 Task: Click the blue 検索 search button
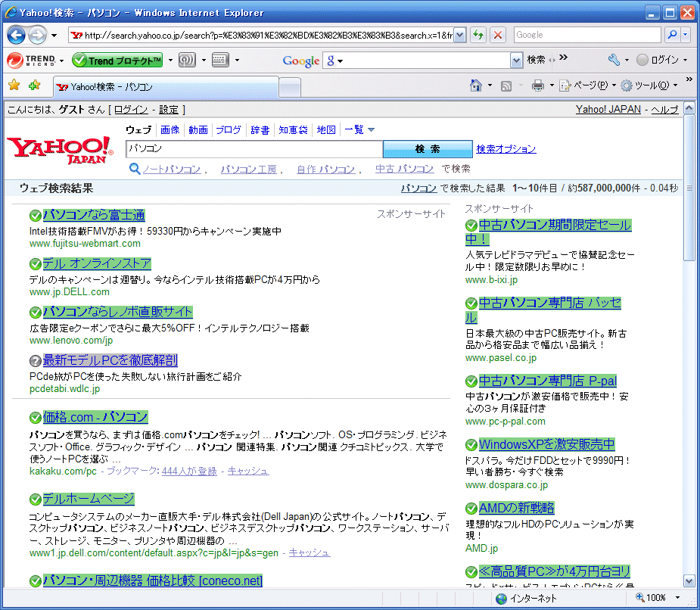click(x=428, y=148)
